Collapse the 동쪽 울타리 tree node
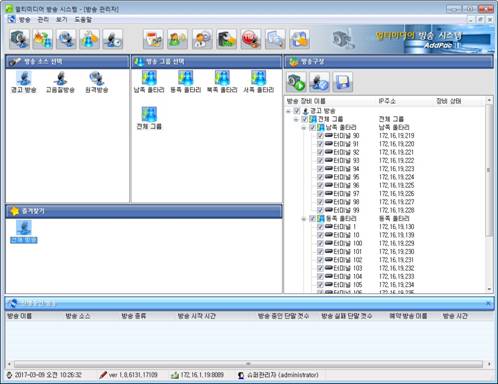Image resolution: width=498 pixels, height=384 pixels. [304, 219]
